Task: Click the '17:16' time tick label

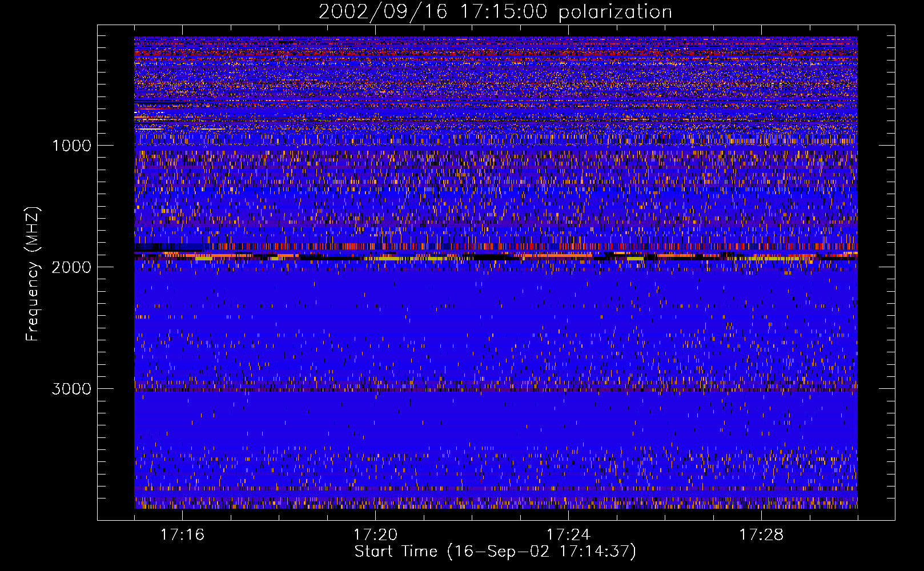Action: coord(182,535)
